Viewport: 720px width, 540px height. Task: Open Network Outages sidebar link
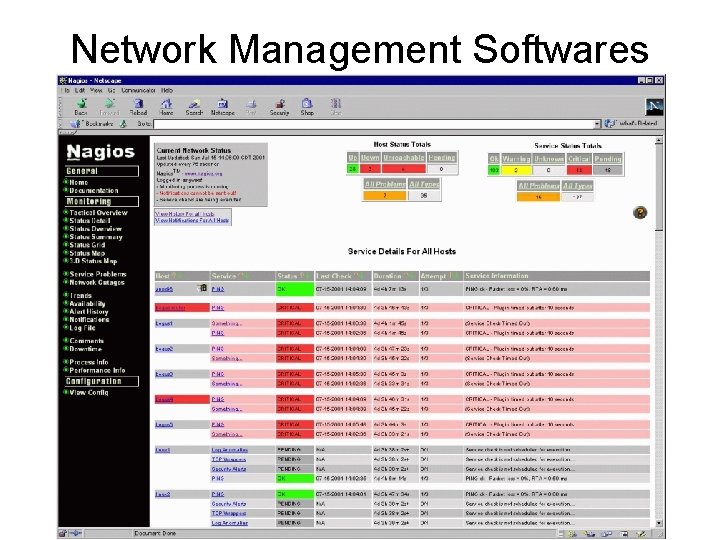point(97,282)
